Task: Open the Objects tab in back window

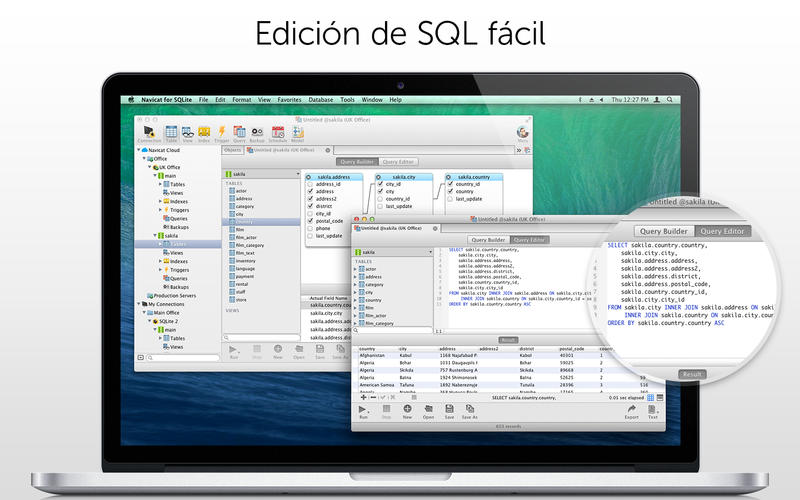Action: (x=233, y=150)
